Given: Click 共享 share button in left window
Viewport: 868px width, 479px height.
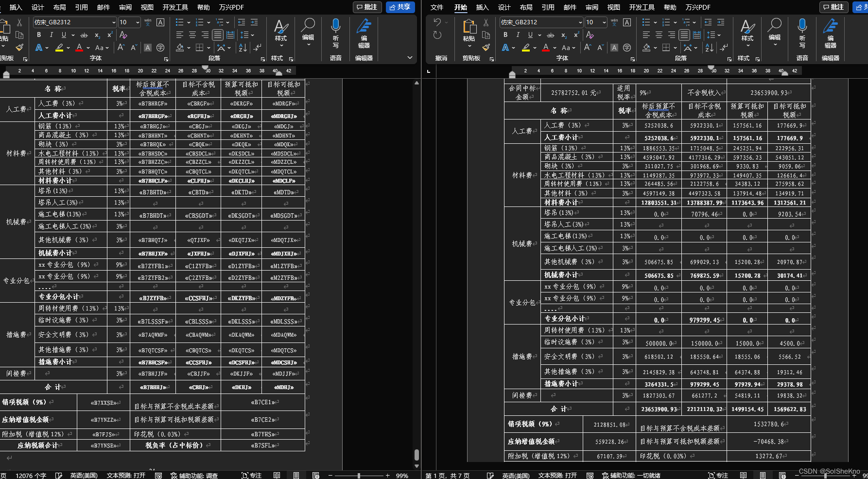Looking at the screenshot, I should point(400,7).
